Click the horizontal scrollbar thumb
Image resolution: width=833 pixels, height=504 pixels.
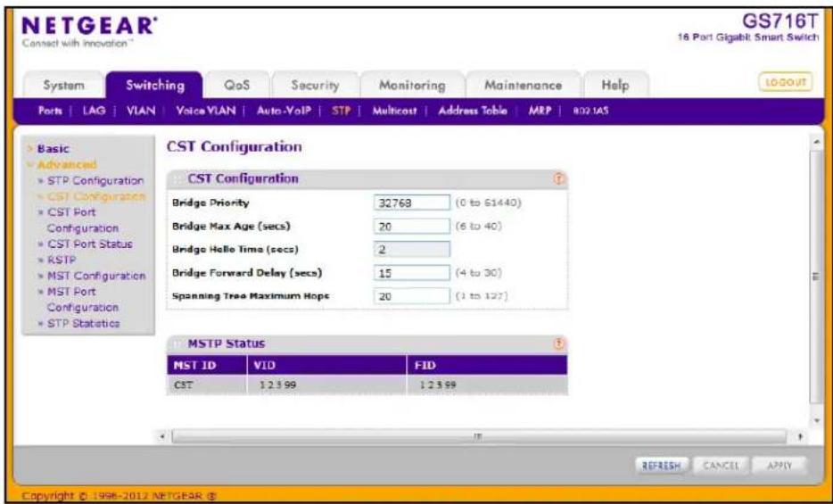[478, 437]
